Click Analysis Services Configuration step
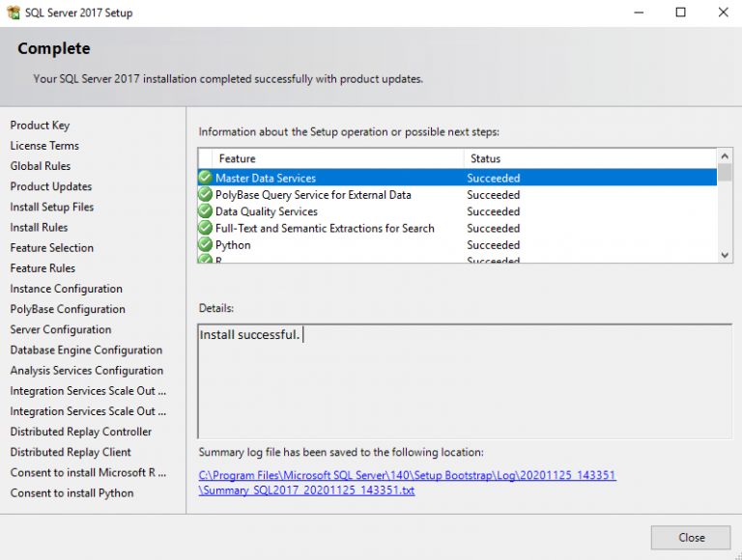Viewport: 742px width, 560px height. click(87, 371)
